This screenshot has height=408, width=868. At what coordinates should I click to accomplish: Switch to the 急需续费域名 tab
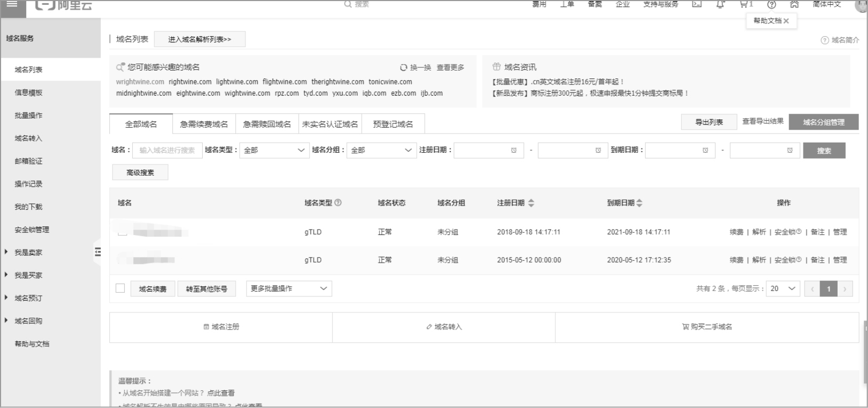click(204, 124)
